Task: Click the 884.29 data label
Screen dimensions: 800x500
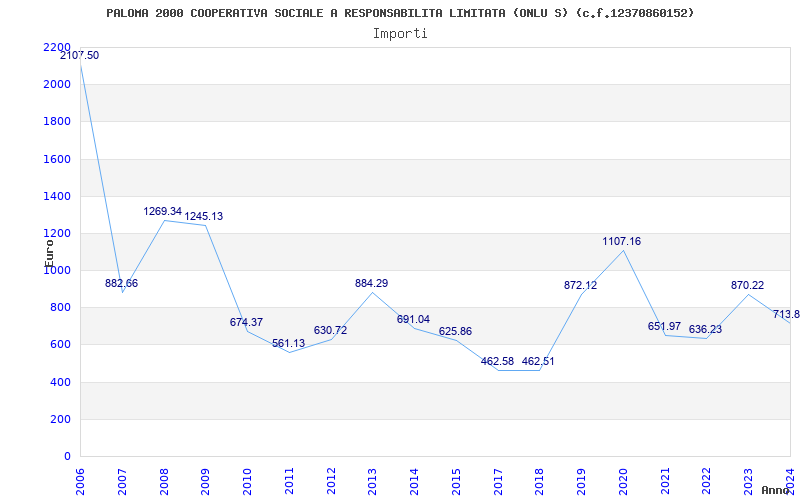Action: tap(371, 283)
